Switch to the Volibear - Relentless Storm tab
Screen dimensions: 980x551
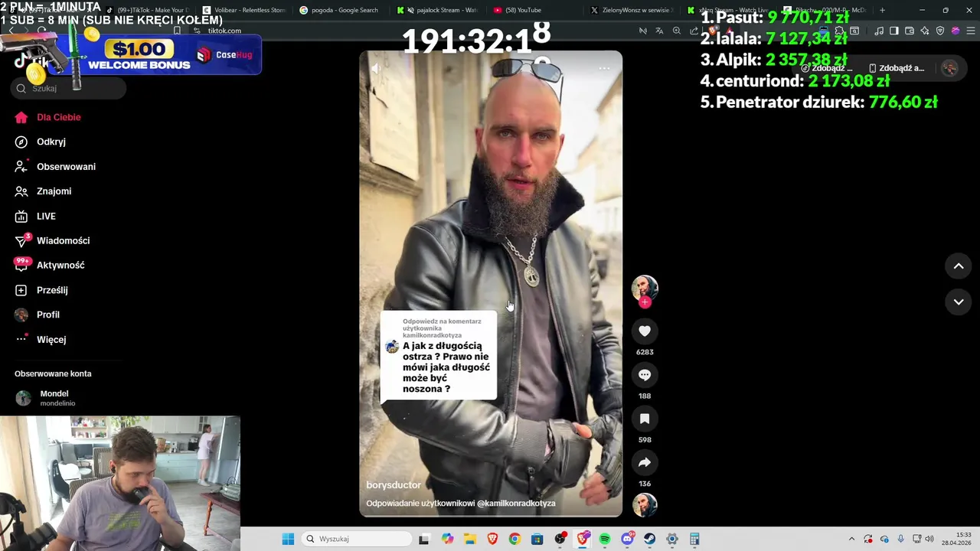(243, 10)
